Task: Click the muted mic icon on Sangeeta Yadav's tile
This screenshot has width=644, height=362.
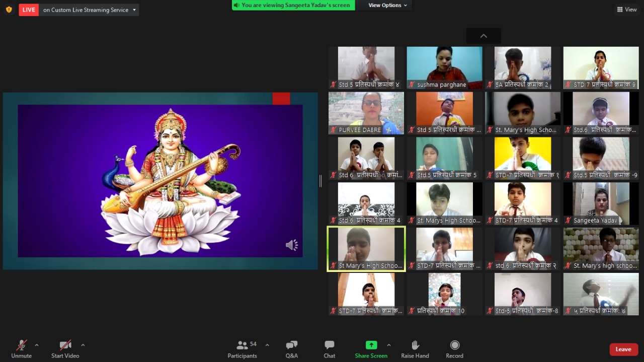Action: click(568, 221)
